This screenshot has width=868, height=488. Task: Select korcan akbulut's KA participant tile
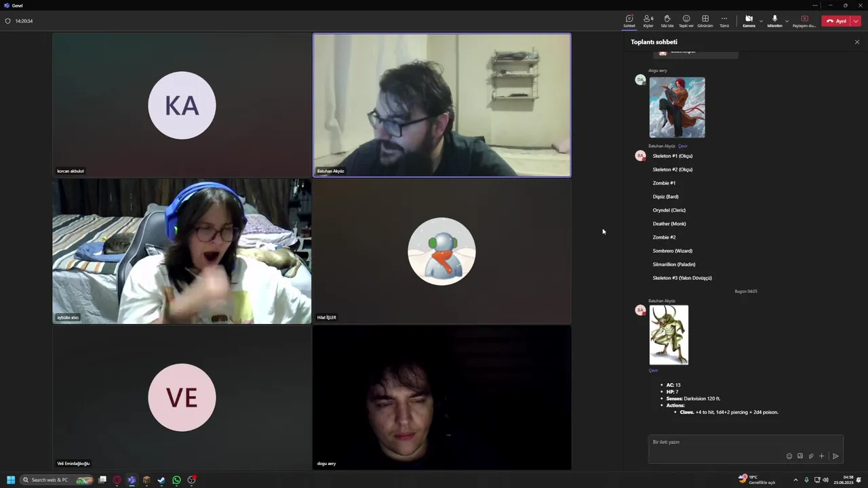(182, 105)
